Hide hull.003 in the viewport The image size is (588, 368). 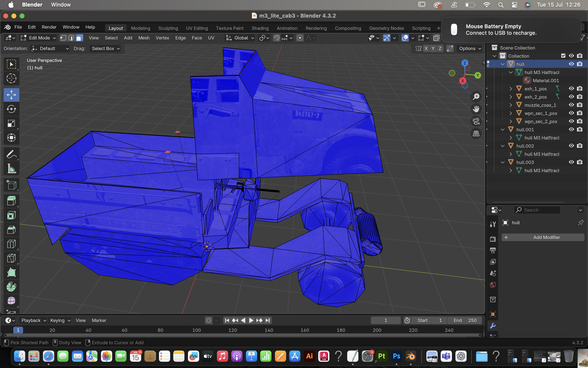571,162
